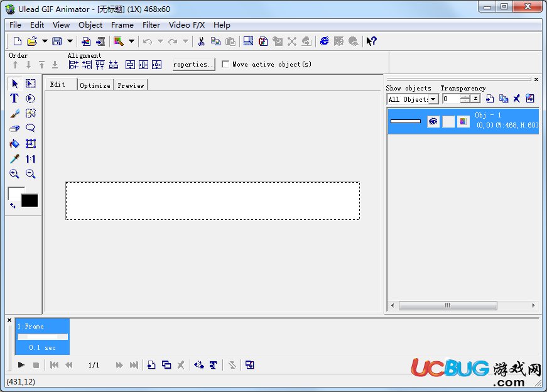Close the object manager panel
The height and width of the screenshot is (392, 547).
536,80
